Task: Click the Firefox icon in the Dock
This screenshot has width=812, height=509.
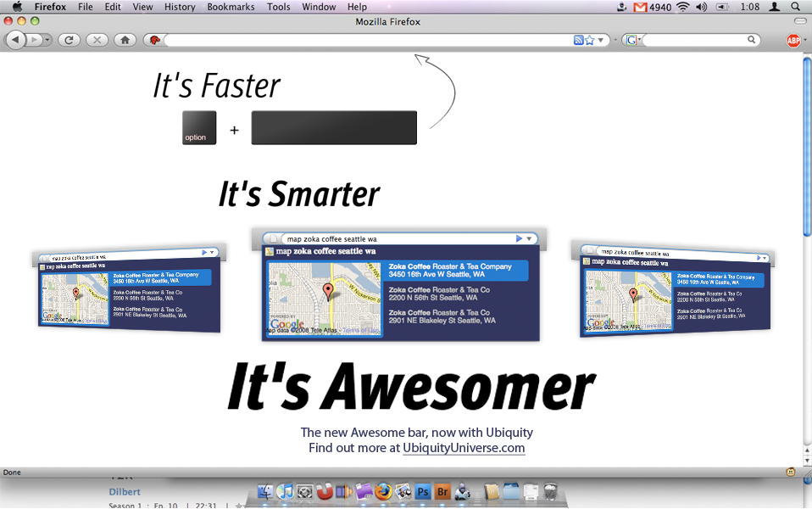Action: click(383, 491)
